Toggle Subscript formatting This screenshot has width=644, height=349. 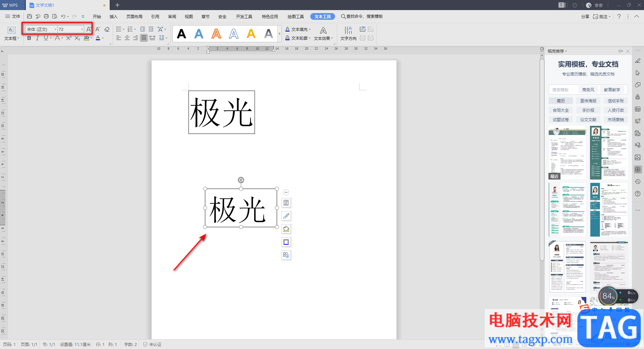(x=77, y=38)
